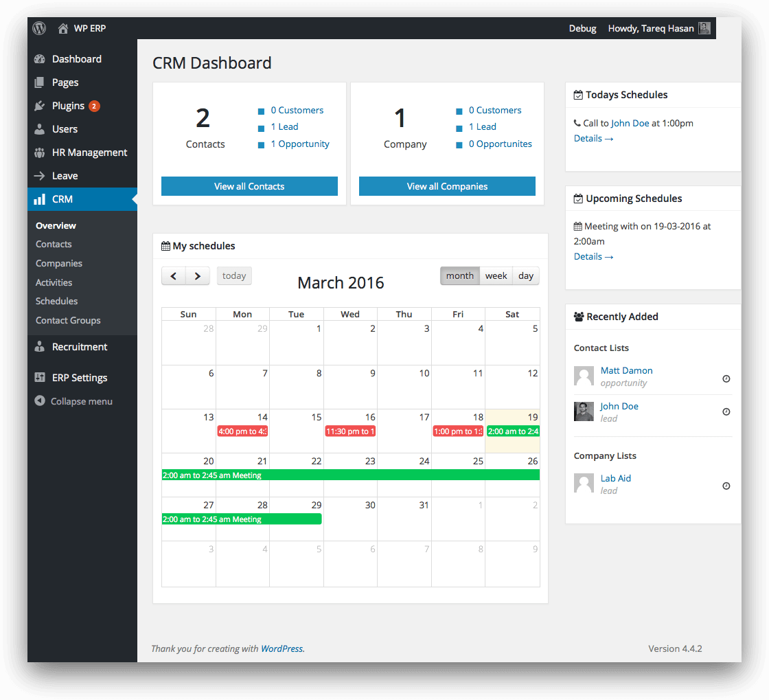Click the clock icon beside Matt Damon

click(x=726, y=379)
